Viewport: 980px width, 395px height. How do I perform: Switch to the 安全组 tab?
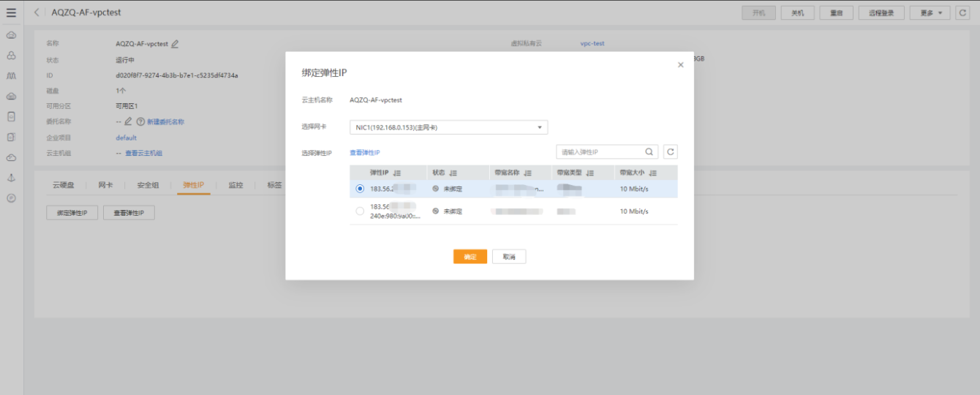(148, 185)
